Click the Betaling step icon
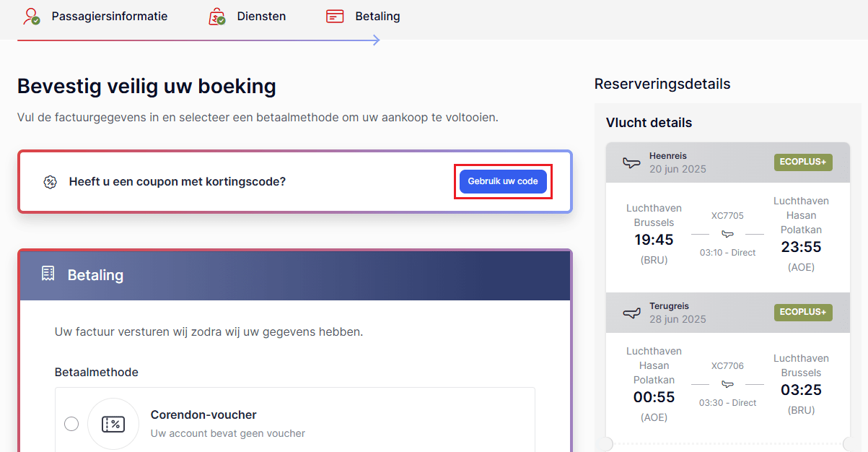 (335, 15)
